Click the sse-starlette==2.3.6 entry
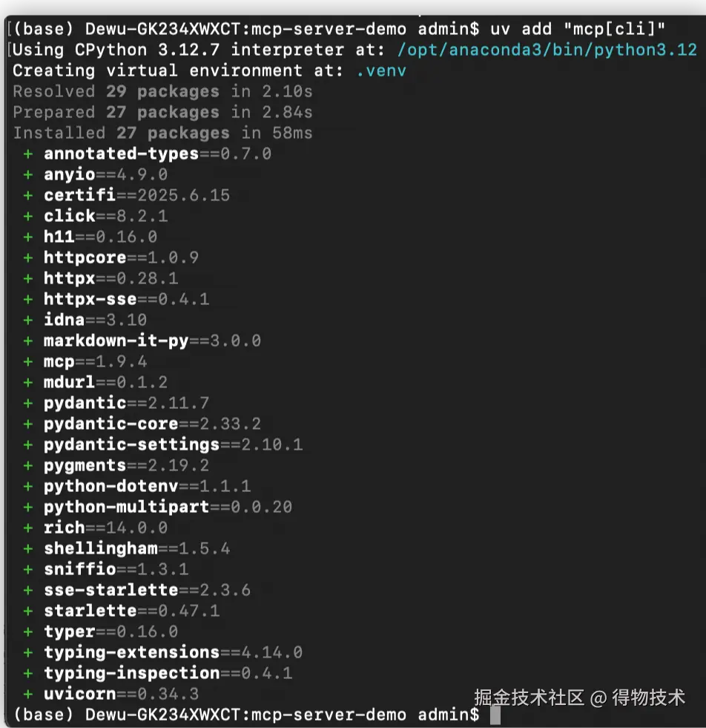 147,591
